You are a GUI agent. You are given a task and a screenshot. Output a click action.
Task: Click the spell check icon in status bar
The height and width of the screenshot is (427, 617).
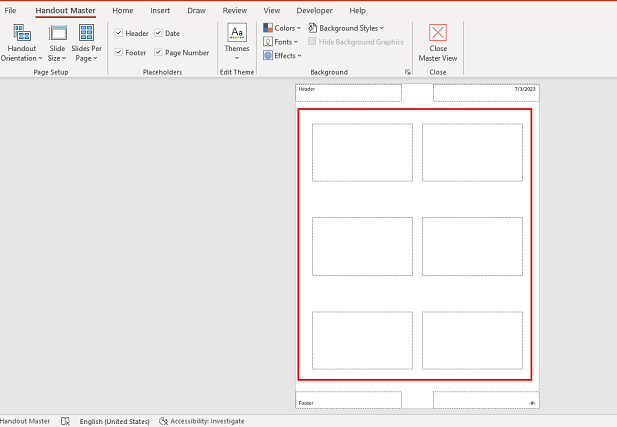pos(65,421)
